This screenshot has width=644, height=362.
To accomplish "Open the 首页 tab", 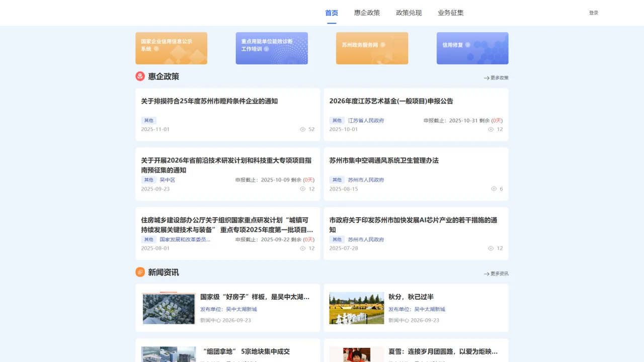I will tap(332, 13).
